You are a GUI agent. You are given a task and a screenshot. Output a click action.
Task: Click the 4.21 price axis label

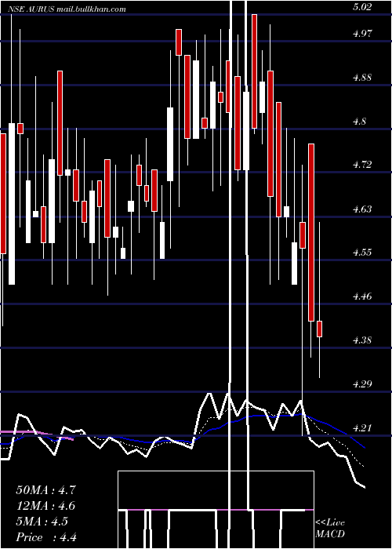pyautogui.click(x=362, y=428)
